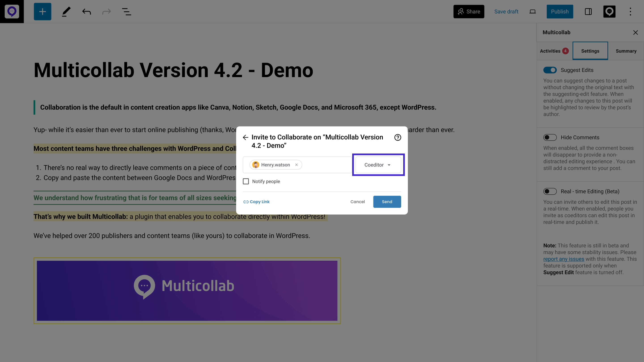Publish the post
This screenshot has height=362, width=644.
coord(560,11)
